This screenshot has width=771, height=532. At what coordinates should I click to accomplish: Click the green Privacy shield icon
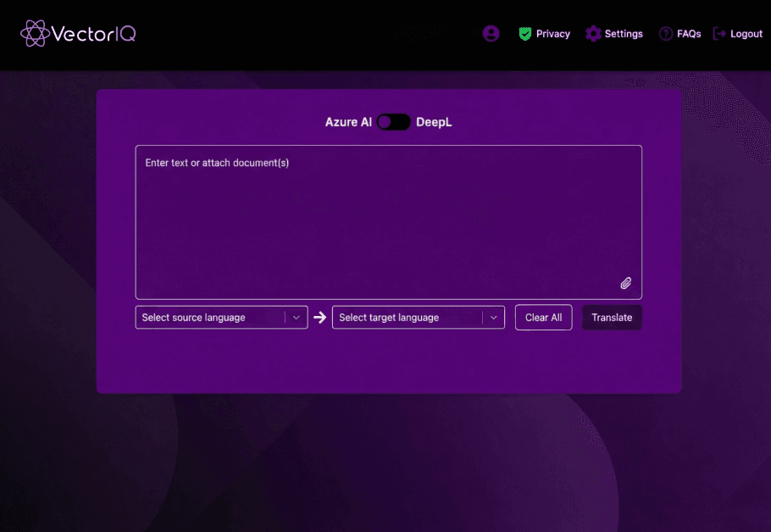coord(526,34)
